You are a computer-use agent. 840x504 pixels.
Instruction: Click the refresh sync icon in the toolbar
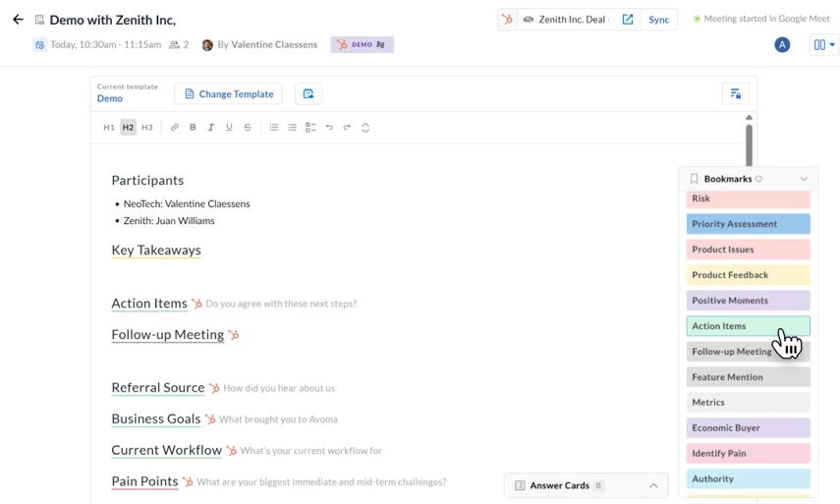(x=365, y=127)
